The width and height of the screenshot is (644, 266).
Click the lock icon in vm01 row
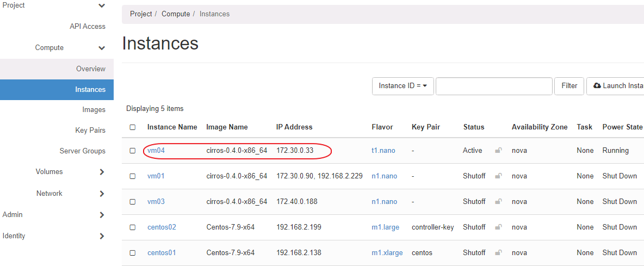(498, 176)
